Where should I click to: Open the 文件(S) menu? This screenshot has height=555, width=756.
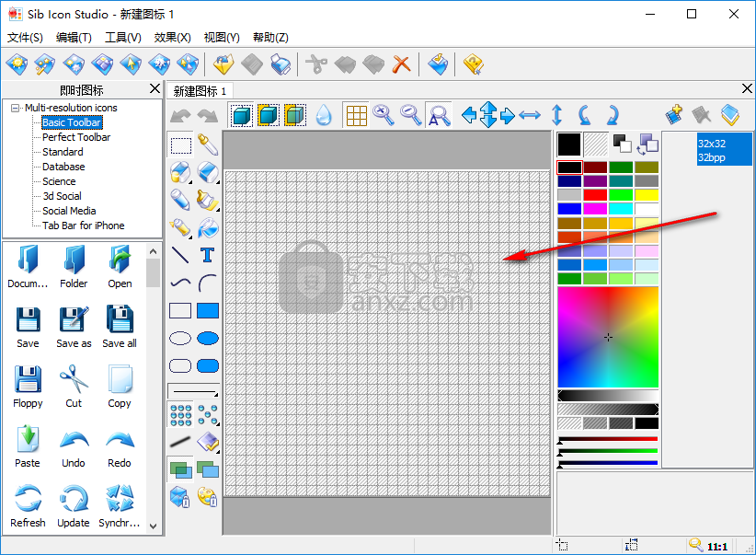(x=25, y=38)
